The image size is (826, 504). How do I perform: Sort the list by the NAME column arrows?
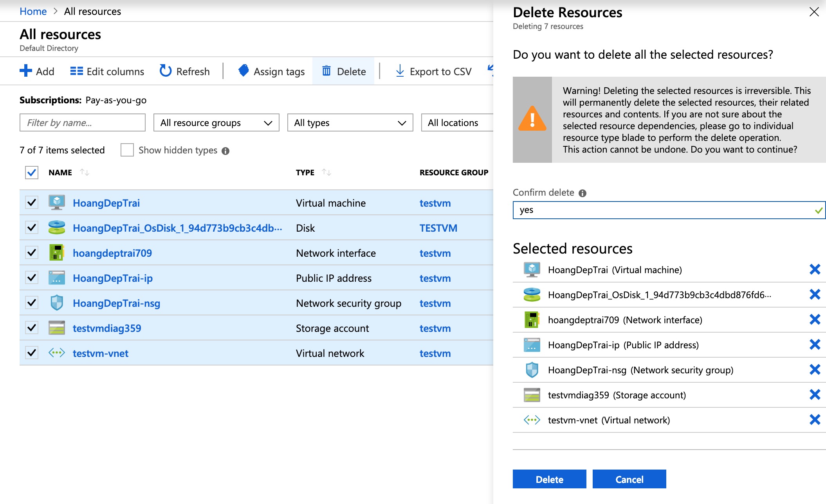tap(85, 172)
